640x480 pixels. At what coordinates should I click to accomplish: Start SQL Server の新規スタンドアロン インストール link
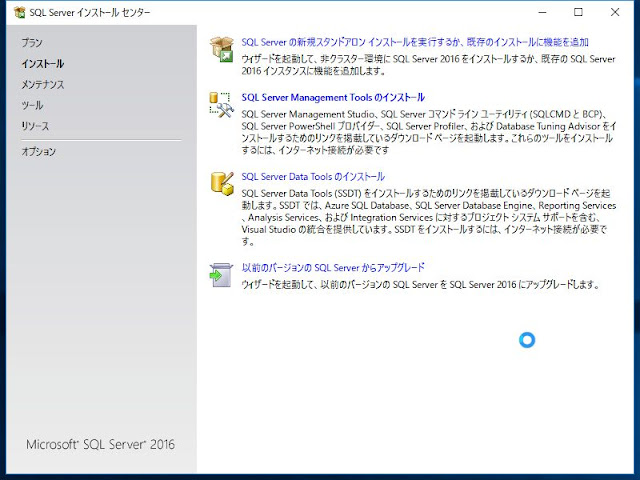point(415,42)
